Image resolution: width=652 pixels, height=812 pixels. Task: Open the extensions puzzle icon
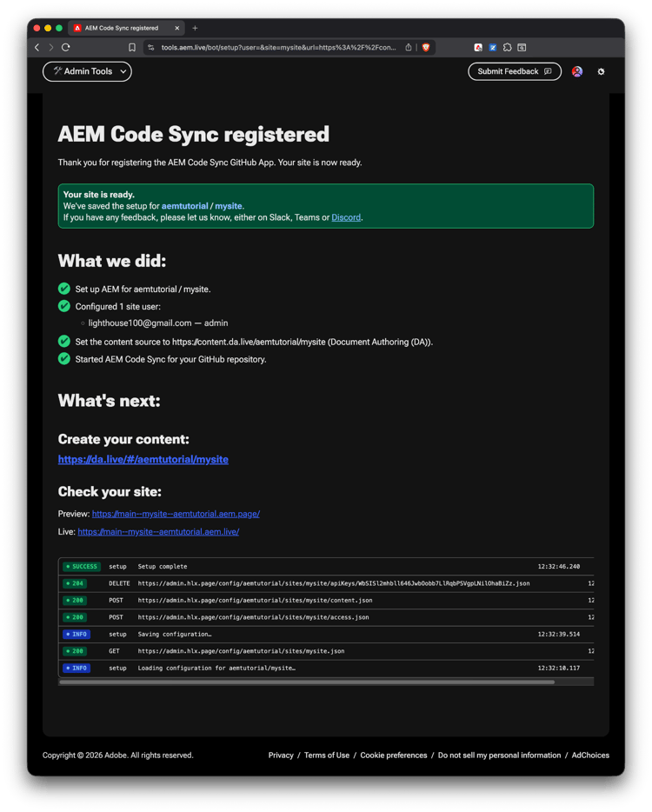(507, 48)
